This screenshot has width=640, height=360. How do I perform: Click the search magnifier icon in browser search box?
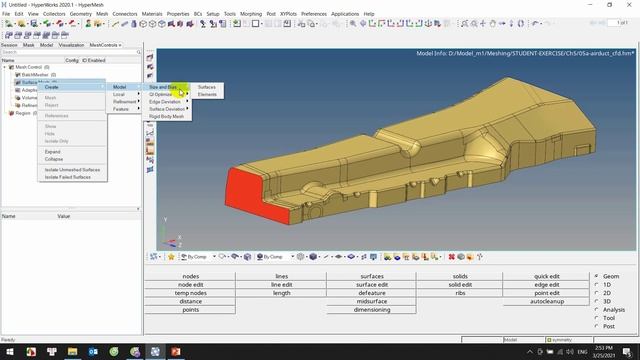tap(138, 52)
